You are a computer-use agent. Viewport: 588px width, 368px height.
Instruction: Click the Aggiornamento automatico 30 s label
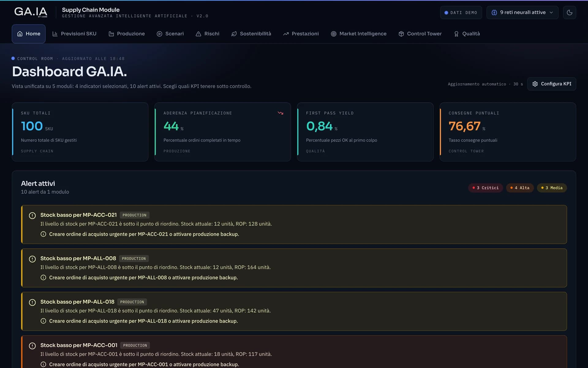485,84
